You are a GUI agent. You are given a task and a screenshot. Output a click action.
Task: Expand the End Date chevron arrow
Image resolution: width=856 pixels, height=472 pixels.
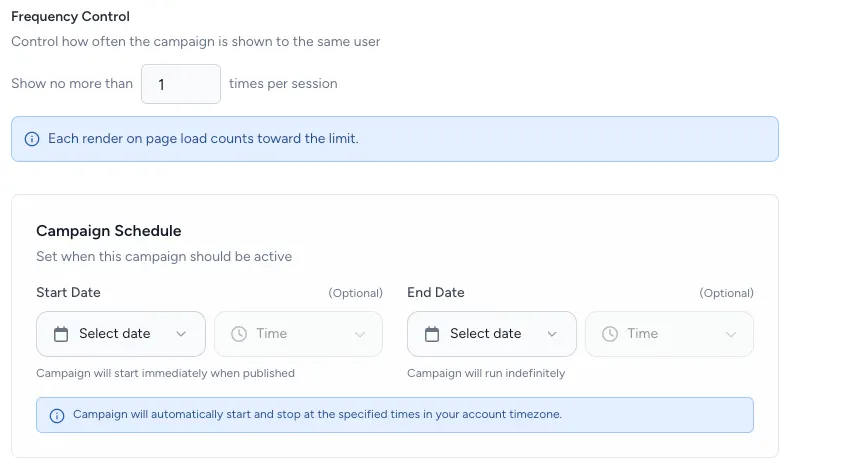click(552, 334)
